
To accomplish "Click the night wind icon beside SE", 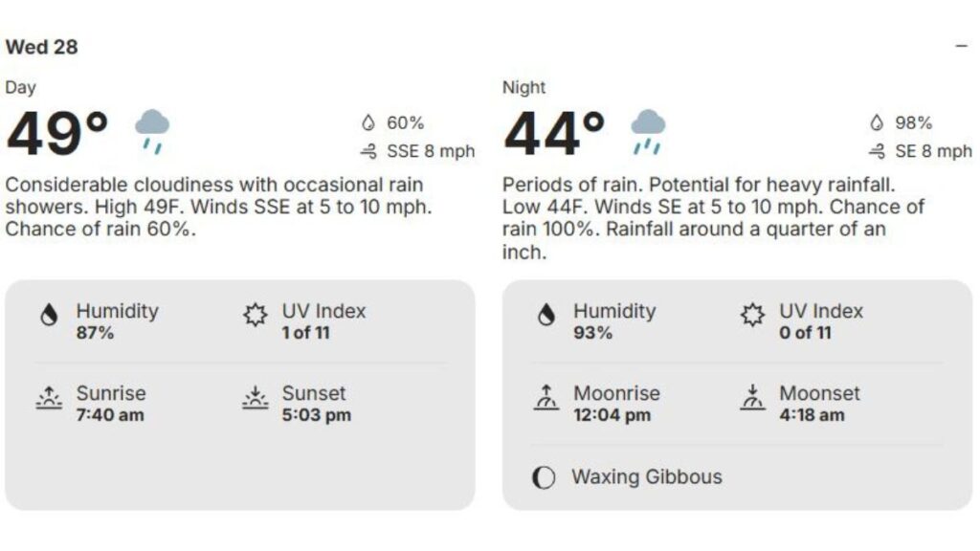I will tap(875, 151).
